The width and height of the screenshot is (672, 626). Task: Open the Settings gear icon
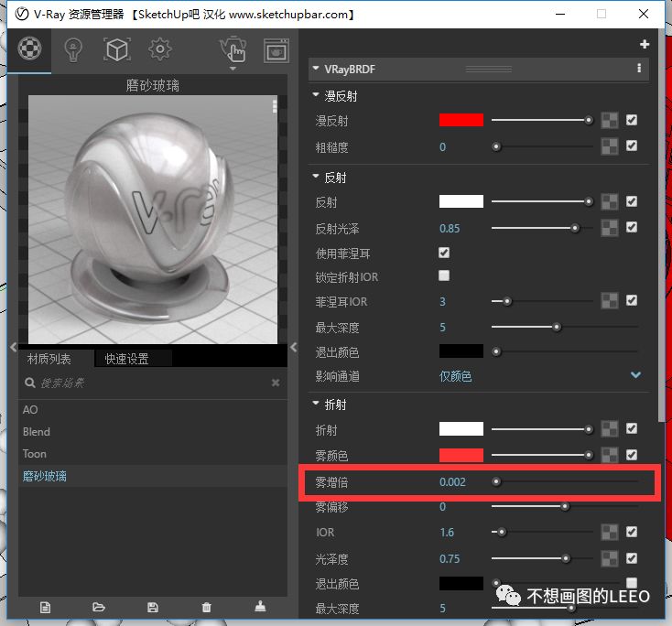click(x=160, y=49)
